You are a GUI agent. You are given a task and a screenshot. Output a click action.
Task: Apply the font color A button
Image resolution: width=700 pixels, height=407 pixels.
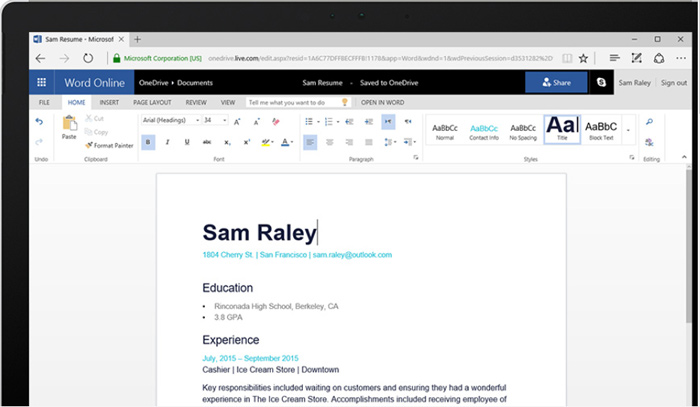click(x=285, y=142)
